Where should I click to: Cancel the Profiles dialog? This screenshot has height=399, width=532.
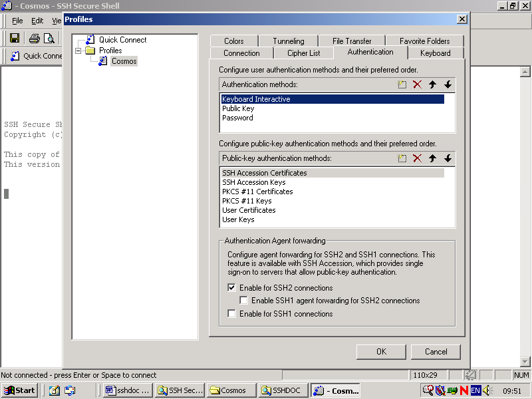click(x=436, y=352)
